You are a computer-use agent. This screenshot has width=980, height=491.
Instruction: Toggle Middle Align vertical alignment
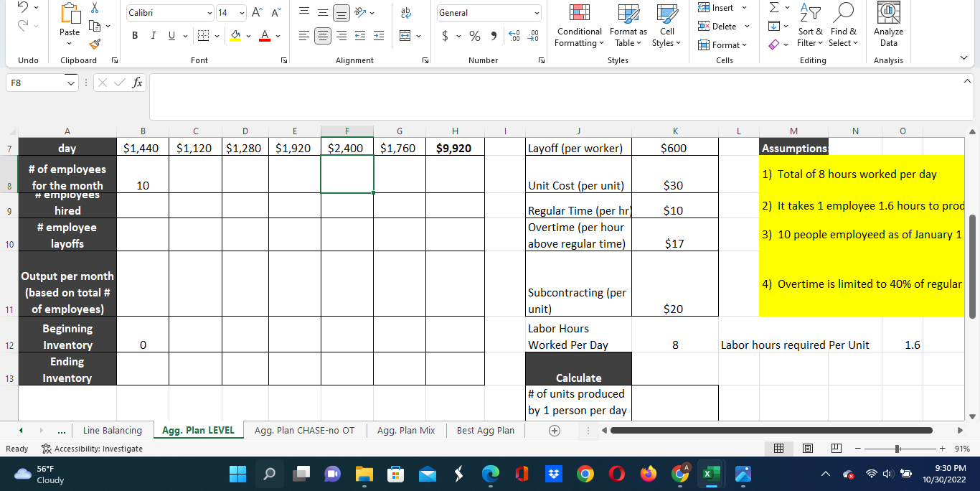tap(323, 14)
